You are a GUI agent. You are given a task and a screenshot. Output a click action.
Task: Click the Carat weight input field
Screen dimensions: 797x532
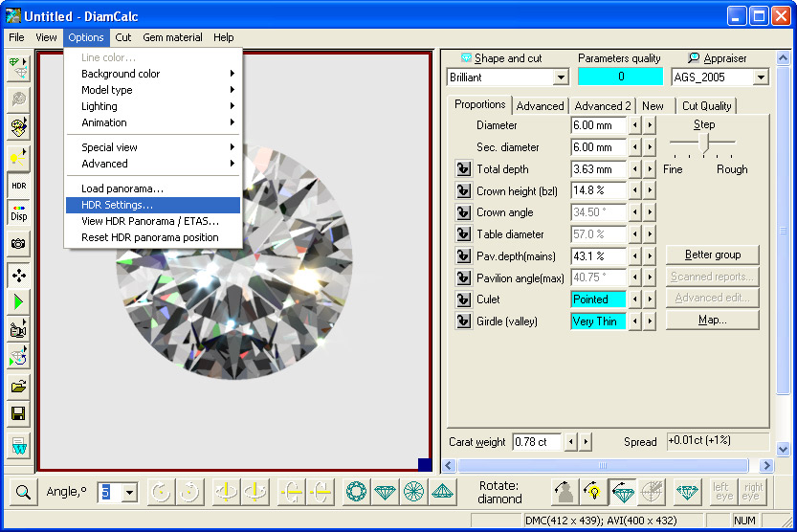(x=536, y=442)
